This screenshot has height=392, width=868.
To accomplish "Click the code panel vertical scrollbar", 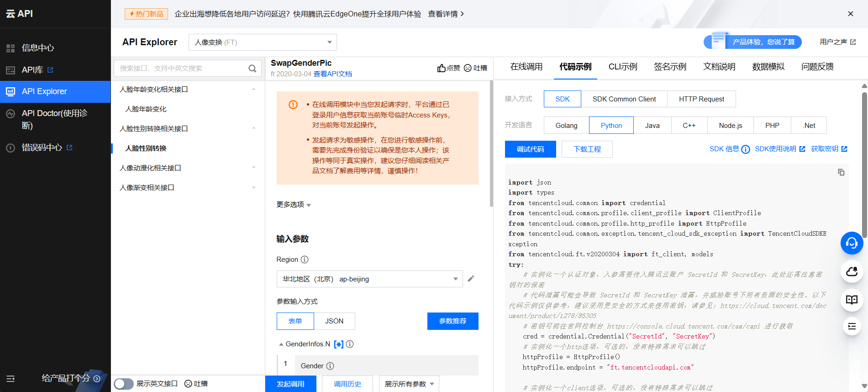I will click(x=864, y=164).
